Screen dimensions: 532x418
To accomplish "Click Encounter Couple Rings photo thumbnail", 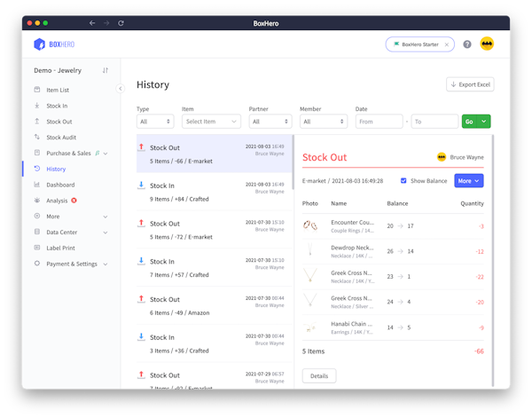I will pyautogui.click(x=310, y=225).
